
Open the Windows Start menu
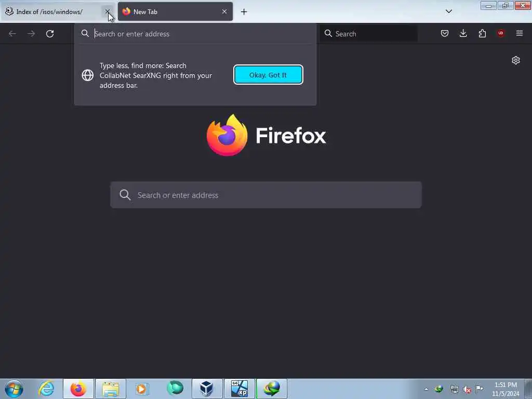[x=14, y=389]
